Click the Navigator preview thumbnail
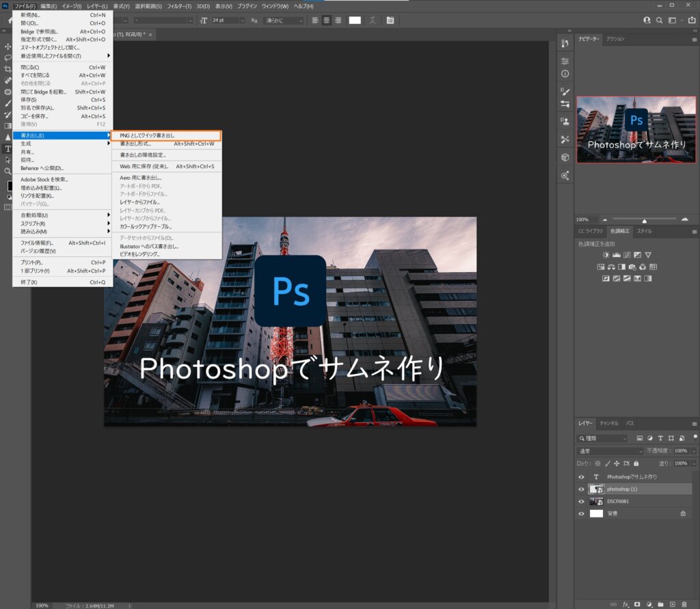 [x=636, y=129]
